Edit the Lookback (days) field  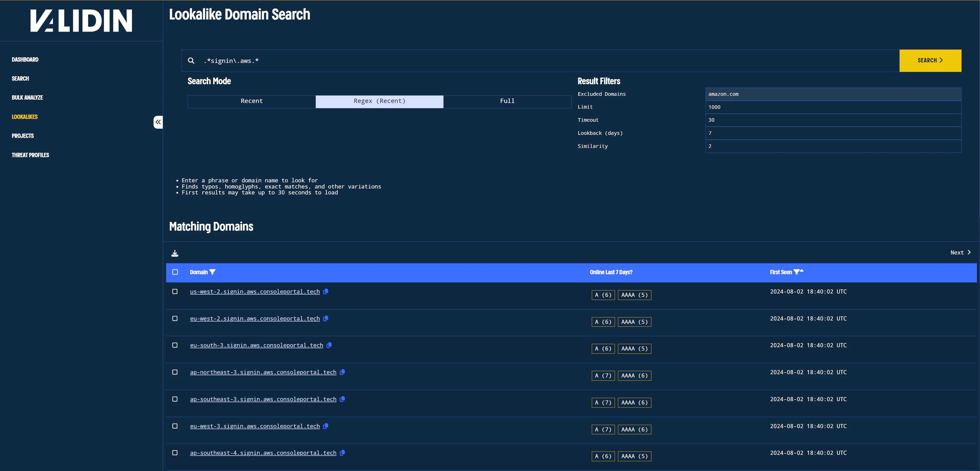click(x=833, y=133)
